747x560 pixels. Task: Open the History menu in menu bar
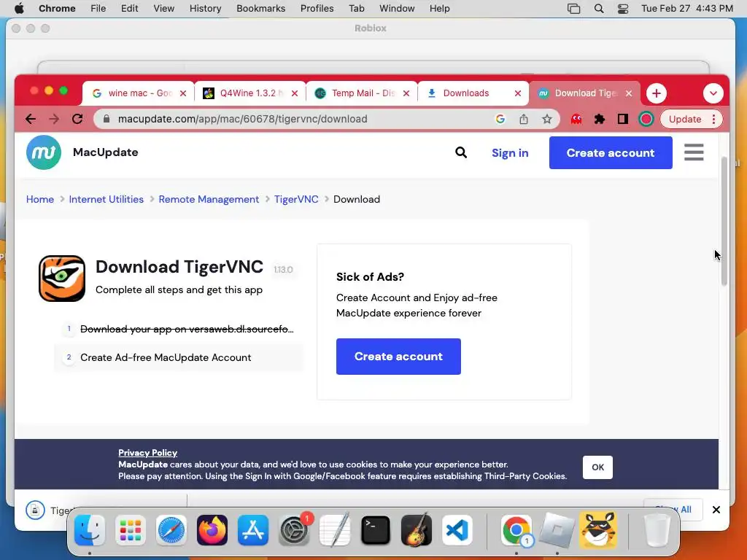(205, 9)
